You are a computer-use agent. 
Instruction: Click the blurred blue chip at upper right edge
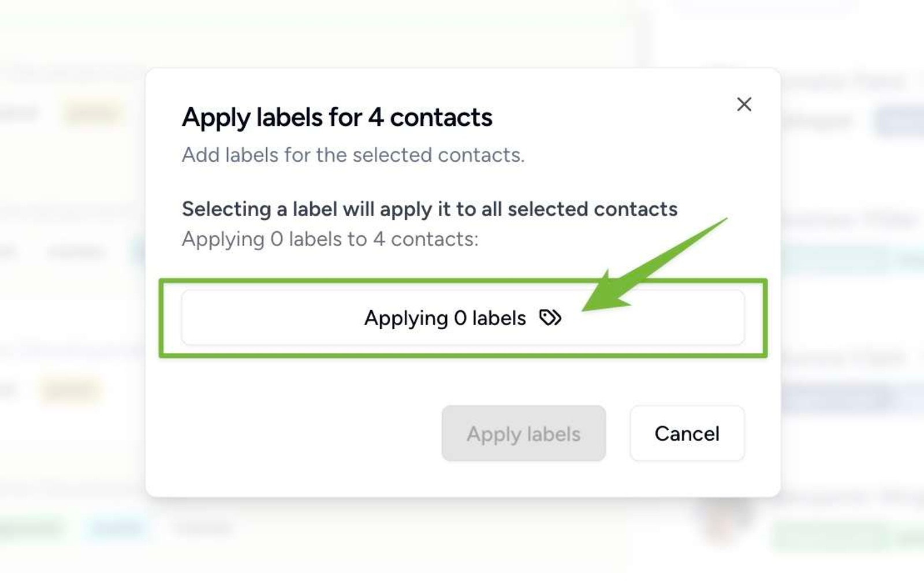pos(901,121)
